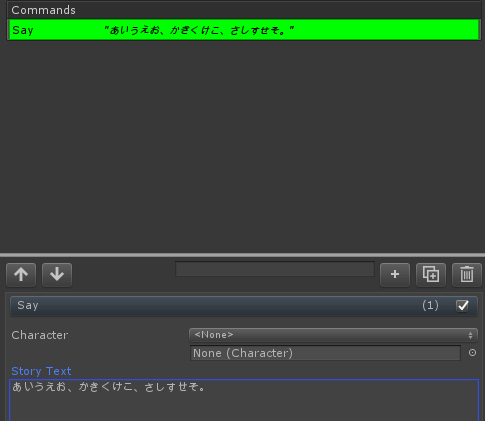Viewport: 485px width, 421px height.
Task: Click the Character label
Action: pyautogui.click(x=40, y=335)
